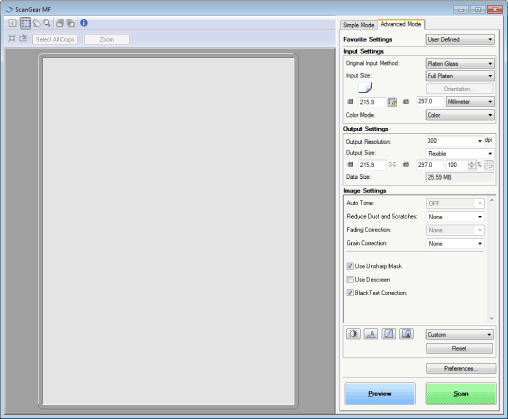
Task: Select the crop frame tool in toolbar
Action: pyautogui.click(x=25, y=23)
